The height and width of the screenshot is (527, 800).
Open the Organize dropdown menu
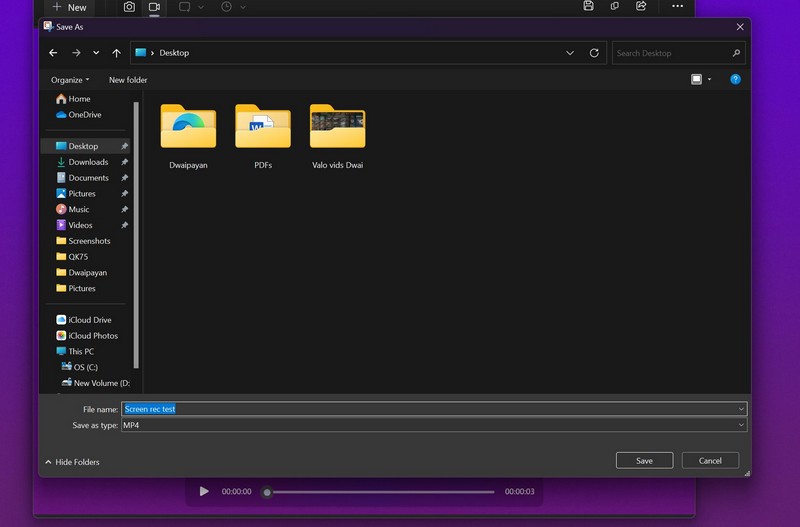[x=70, y=80]
